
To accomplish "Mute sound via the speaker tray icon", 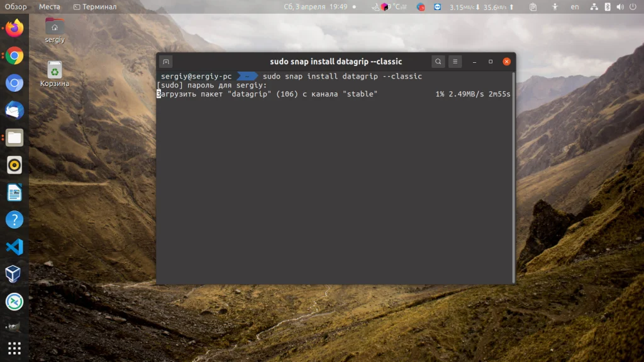I will (x=619, y=7).
